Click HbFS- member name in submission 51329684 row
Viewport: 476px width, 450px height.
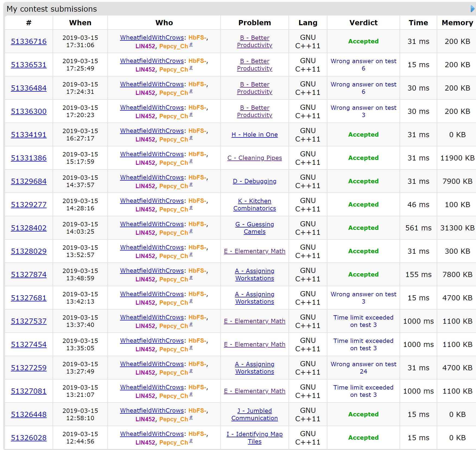[x=197, y=178]
